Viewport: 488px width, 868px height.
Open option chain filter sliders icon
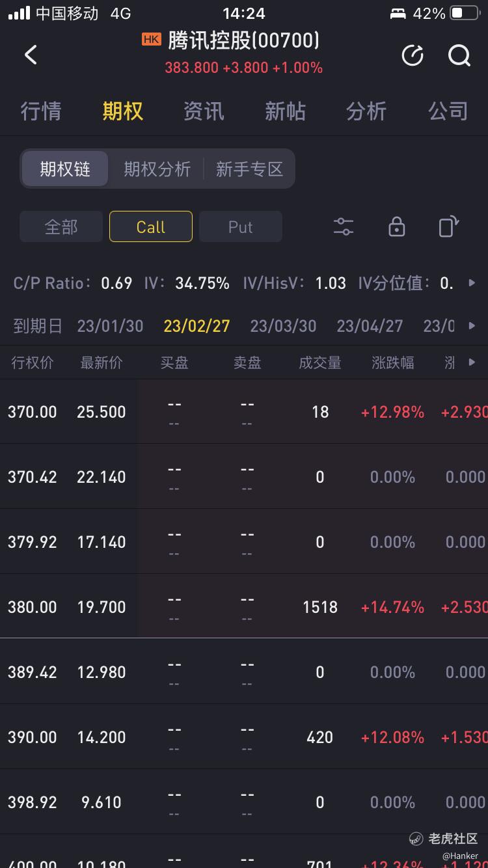point(343,226)
